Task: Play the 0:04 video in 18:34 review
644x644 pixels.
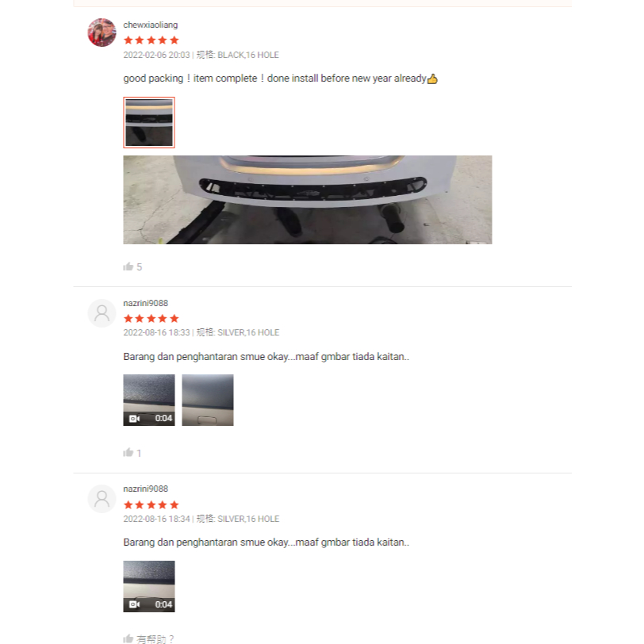Action: pyautogui.click(x=149, y=587)
